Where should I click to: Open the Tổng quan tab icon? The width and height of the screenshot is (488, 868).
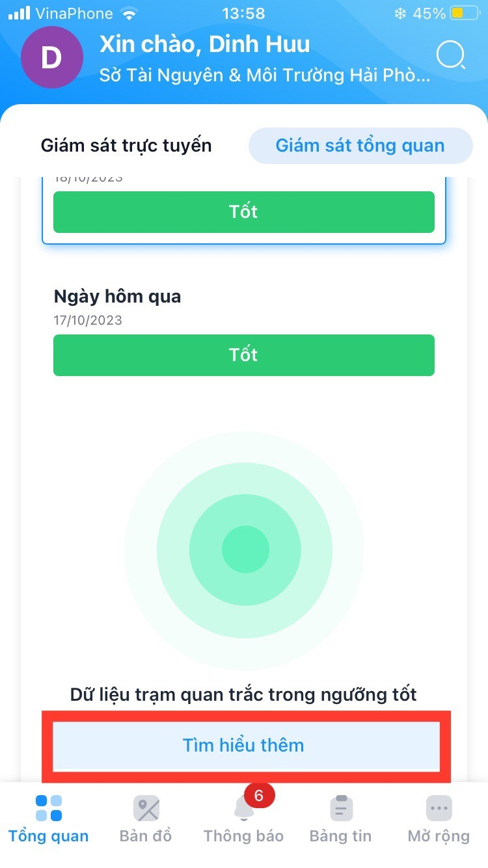49,808
